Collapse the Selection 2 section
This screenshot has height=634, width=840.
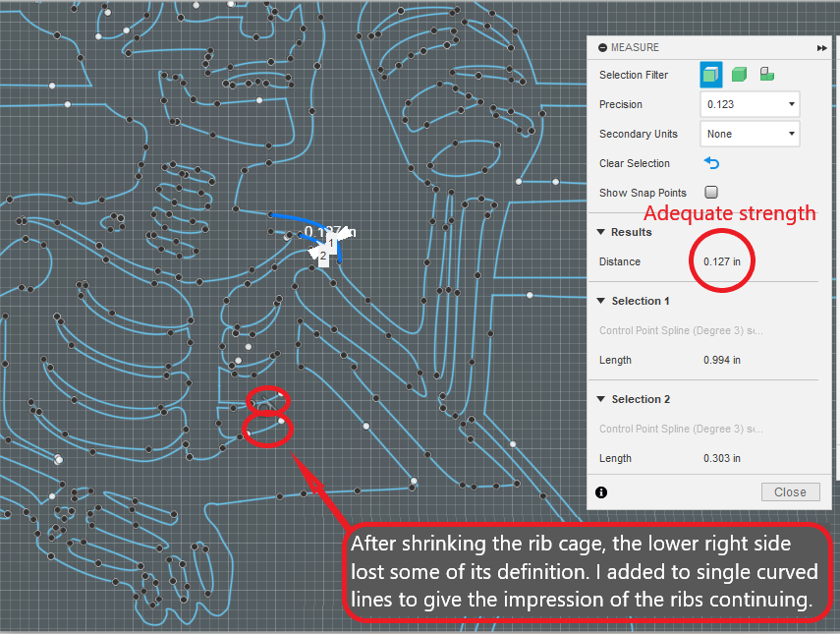click(x=600, y=399)
